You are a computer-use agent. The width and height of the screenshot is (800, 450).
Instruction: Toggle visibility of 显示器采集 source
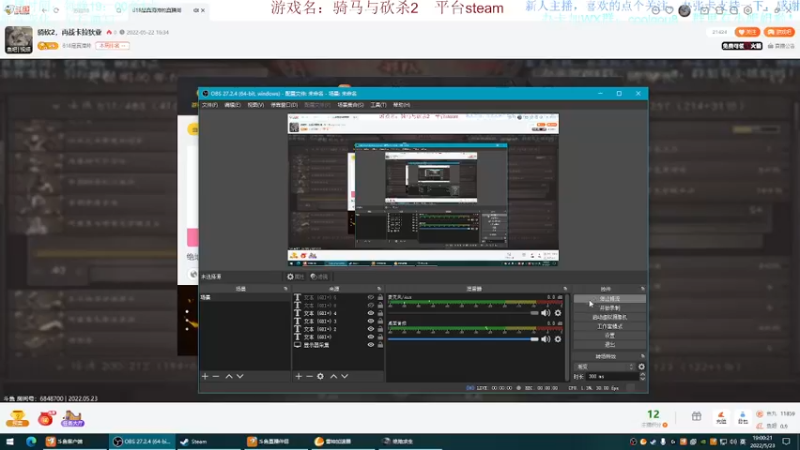pyautogui.click(x=371, y=345)
